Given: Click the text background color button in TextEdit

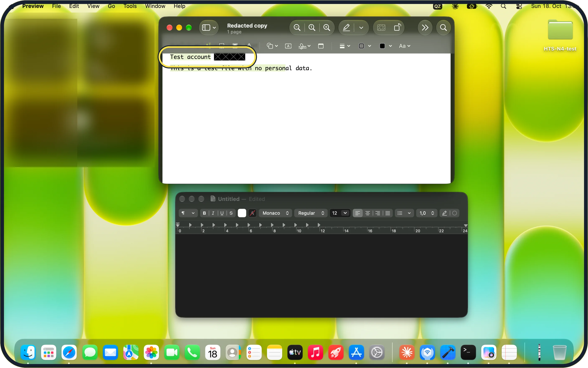Looking at the screenshot, I should 252,213.
